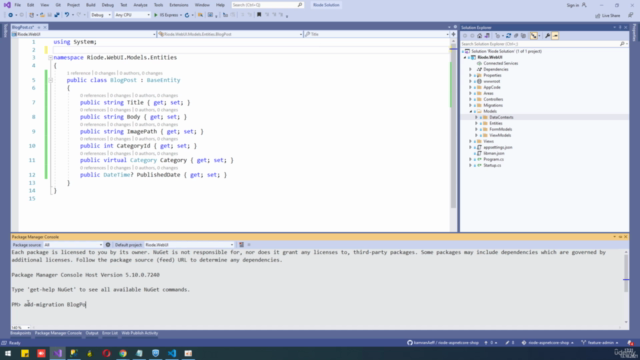640x360 pixels.
Task: Toggle Preview Selected Items in Solution Explorer
Action: [x=555, y=36]
